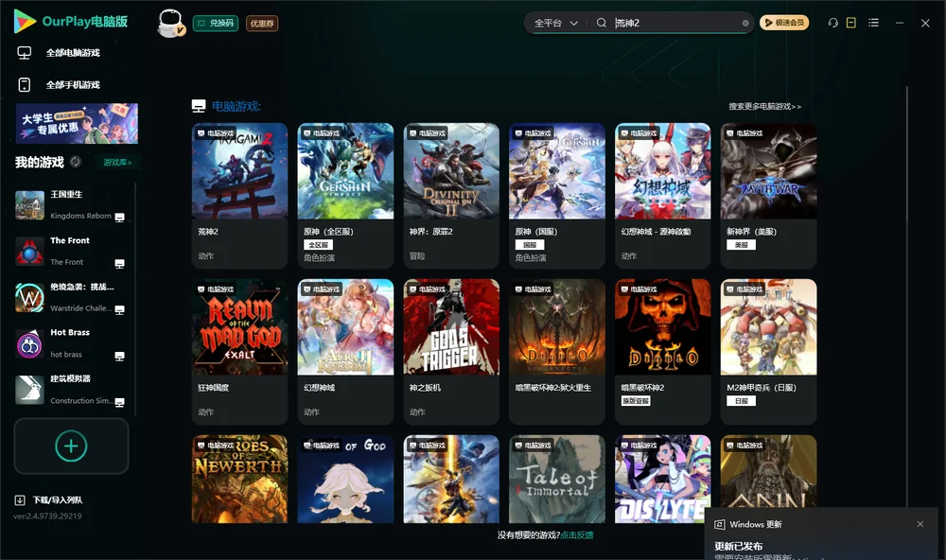
Task: Click PC icon beside Kingdoms Reborn
Action: tap(120, 218)
